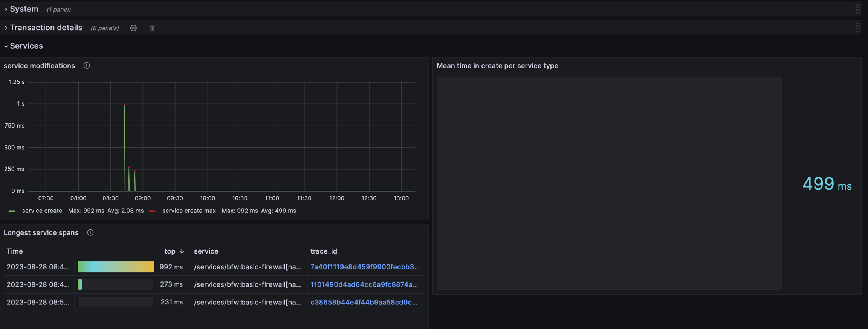Toggle service create series in legend
The width and height of the screenshot is (868, 329).
point(42,211)
